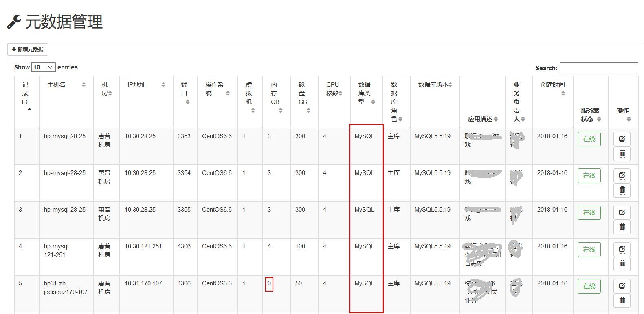Sort table by 服务器状态 column

tap(591, 102)
